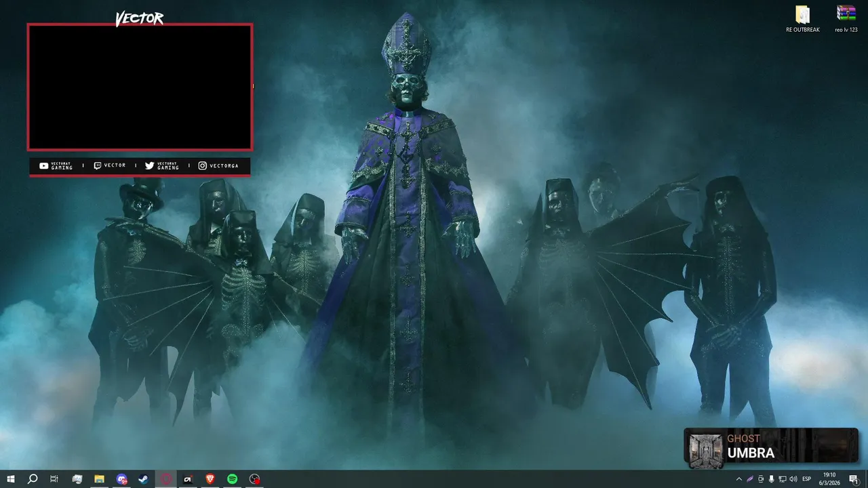868x488 pixels.
Task: Open the volume speaker tray icon
Action: point(793,479)
